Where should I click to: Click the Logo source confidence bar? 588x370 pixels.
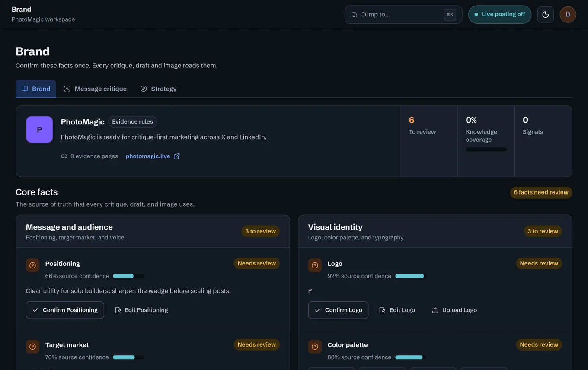click(411, 276)
